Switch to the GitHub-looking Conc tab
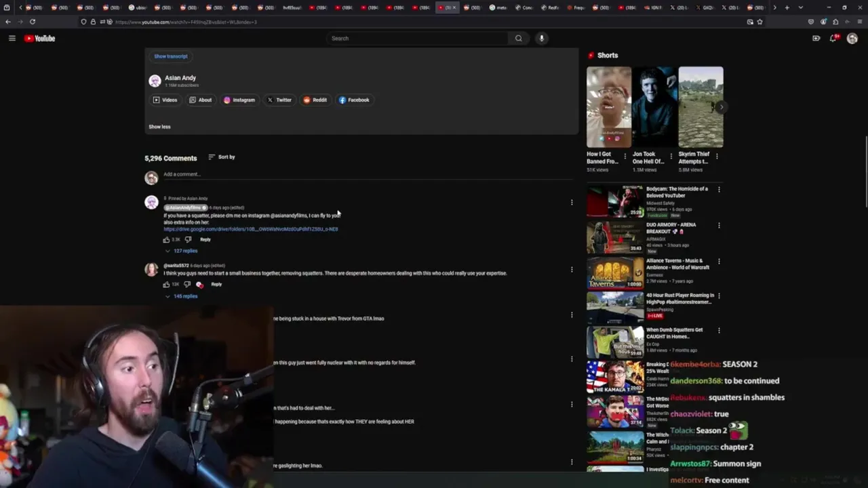This screenshot has height=488, width=868. coord(524,7)
